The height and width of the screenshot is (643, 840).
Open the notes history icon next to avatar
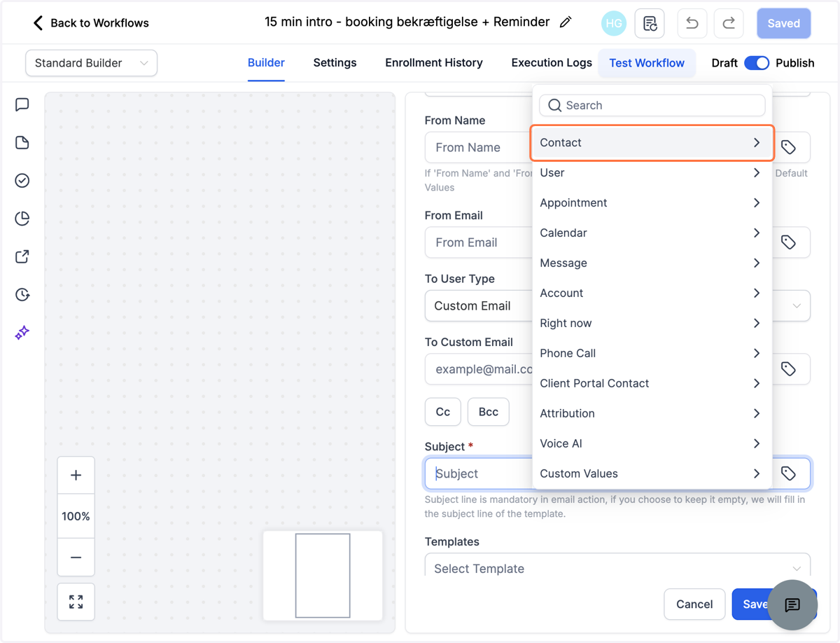650,23
